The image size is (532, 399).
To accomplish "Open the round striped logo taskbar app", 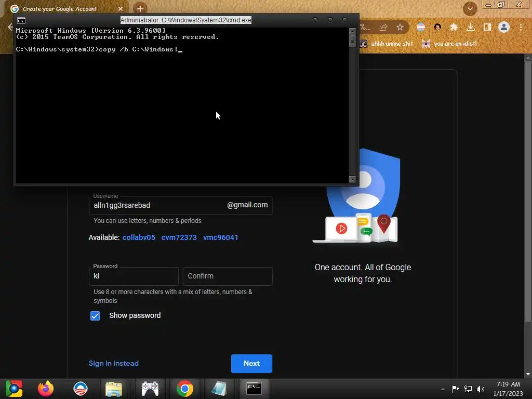I will point(81,389).
